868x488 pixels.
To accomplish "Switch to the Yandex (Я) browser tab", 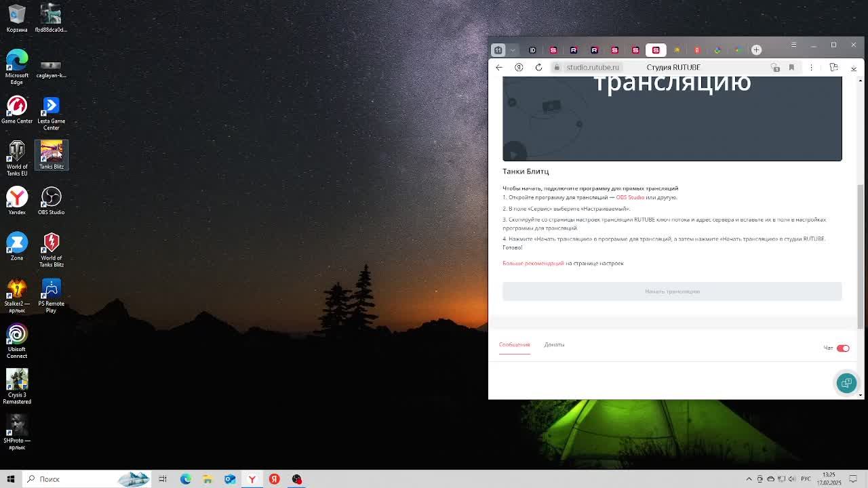I will (x=696, y=49).
